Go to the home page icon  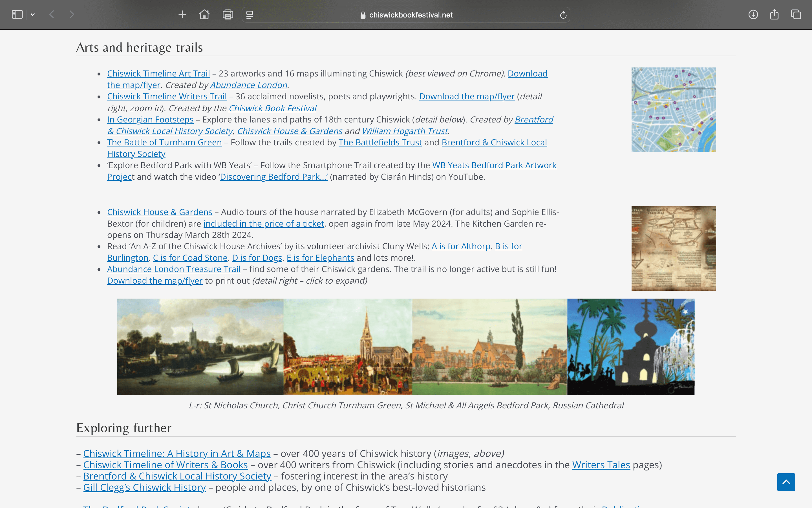(x=204, y=14)
